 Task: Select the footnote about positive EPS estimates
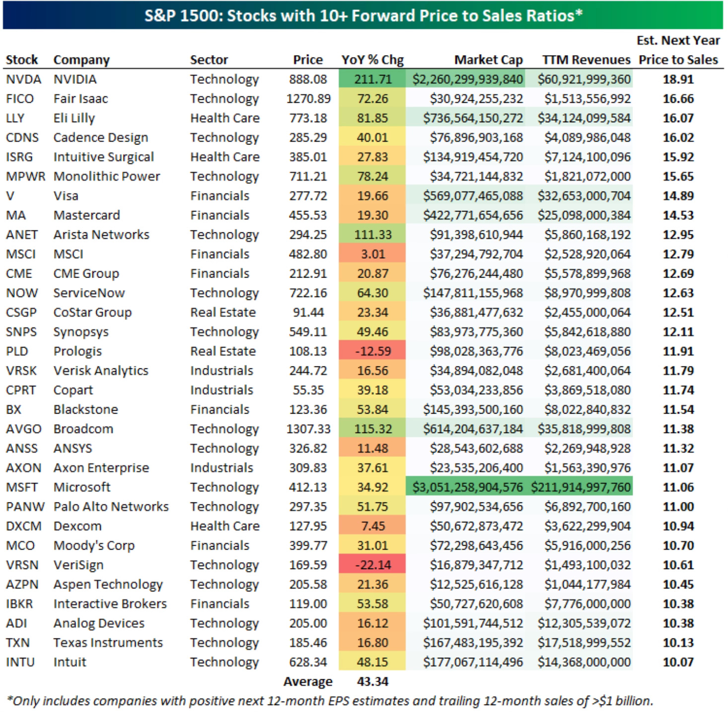[330, 701]
